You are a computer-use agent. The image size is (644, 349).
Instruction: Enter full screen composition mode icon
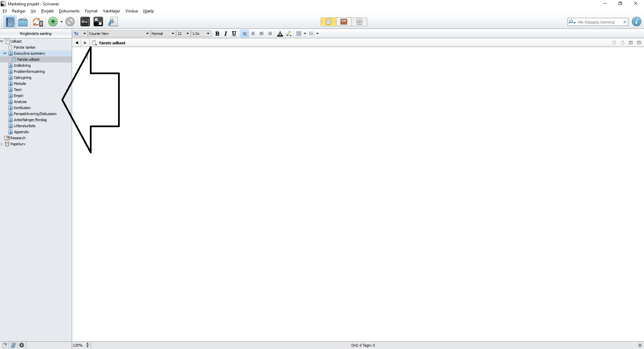tap(98, 22)
